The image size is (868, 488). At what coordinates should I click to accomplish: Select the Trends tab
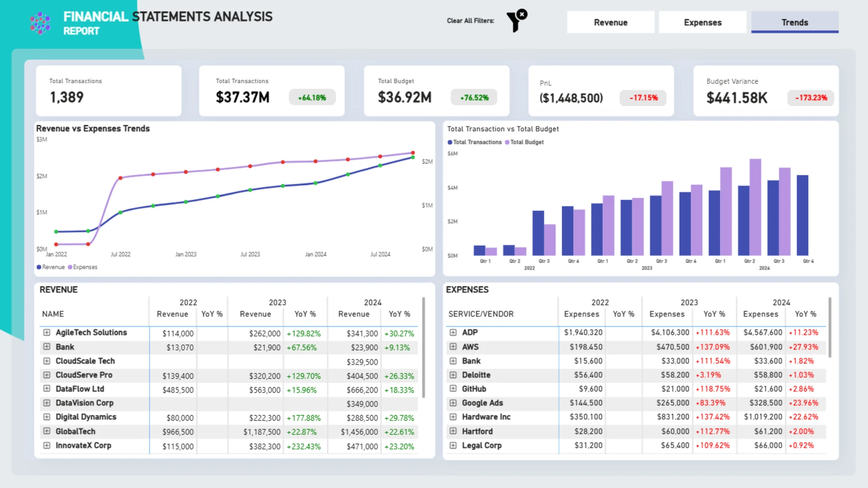click(795, 22)
